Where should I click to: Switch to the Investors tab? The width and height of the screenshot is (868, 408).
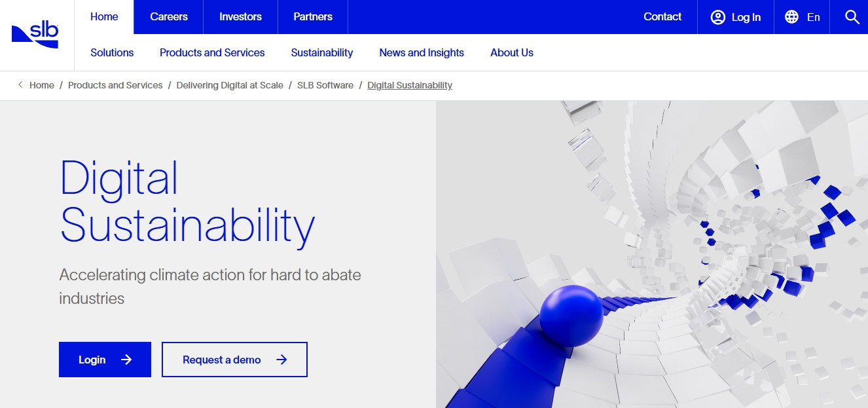click(x=240, y=17)
